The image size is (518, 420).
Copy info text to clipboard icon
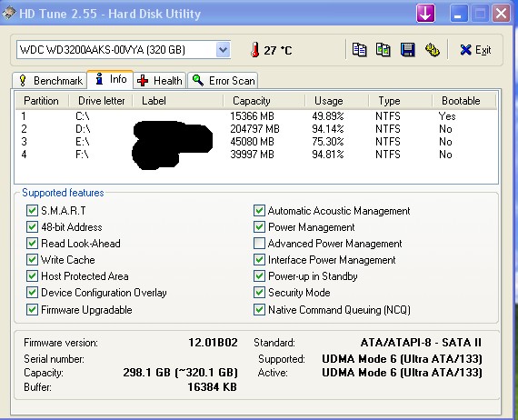(359, 50)
